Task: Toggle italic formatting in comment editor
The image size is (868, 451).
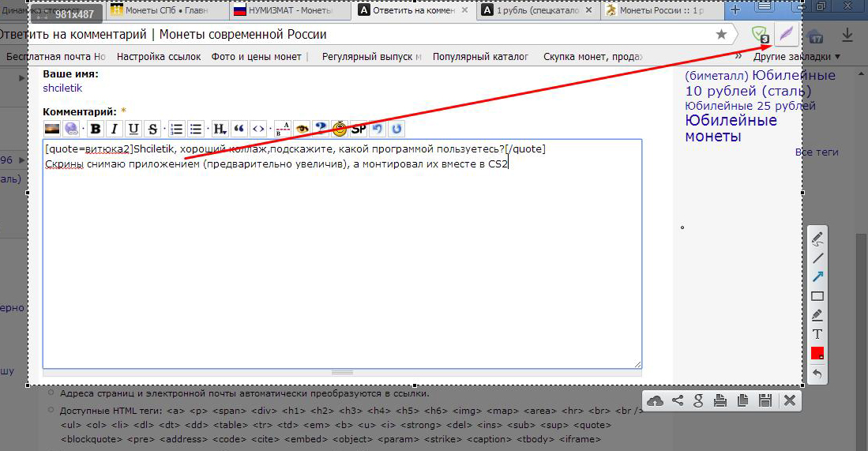Action: pos(114,129)
